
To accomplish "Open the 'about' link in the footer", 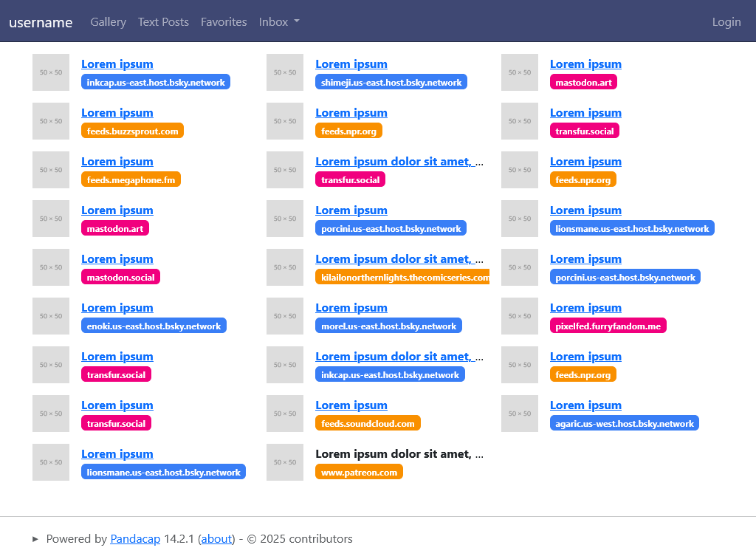I will 217,539.
